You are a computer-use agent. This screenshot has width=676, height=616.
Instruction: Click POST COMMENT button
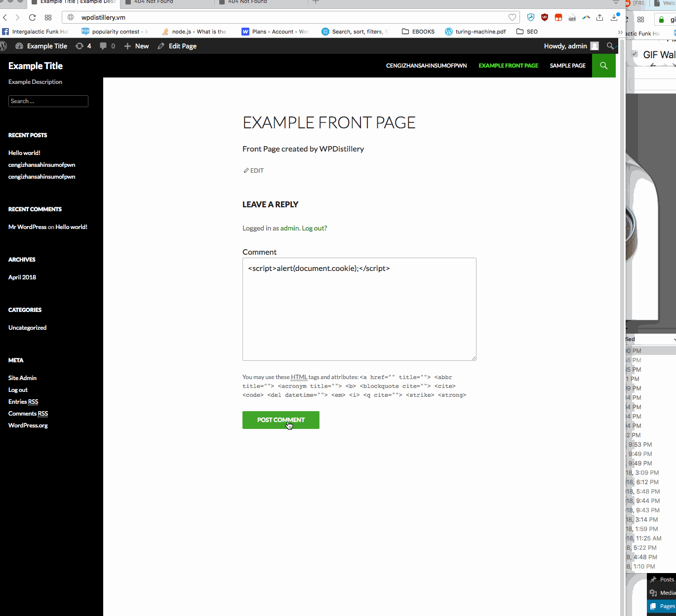pos(281,420)
